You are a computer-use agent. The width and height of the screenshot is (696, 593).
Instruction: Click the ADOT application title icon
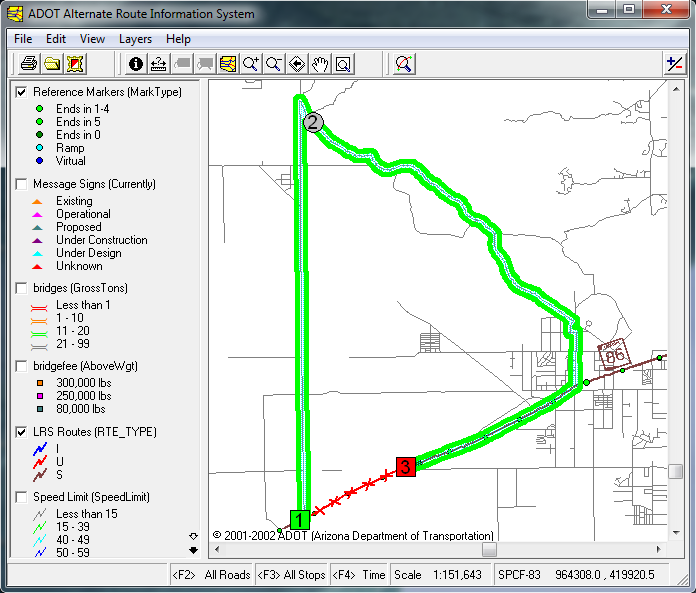coord(15,14)
